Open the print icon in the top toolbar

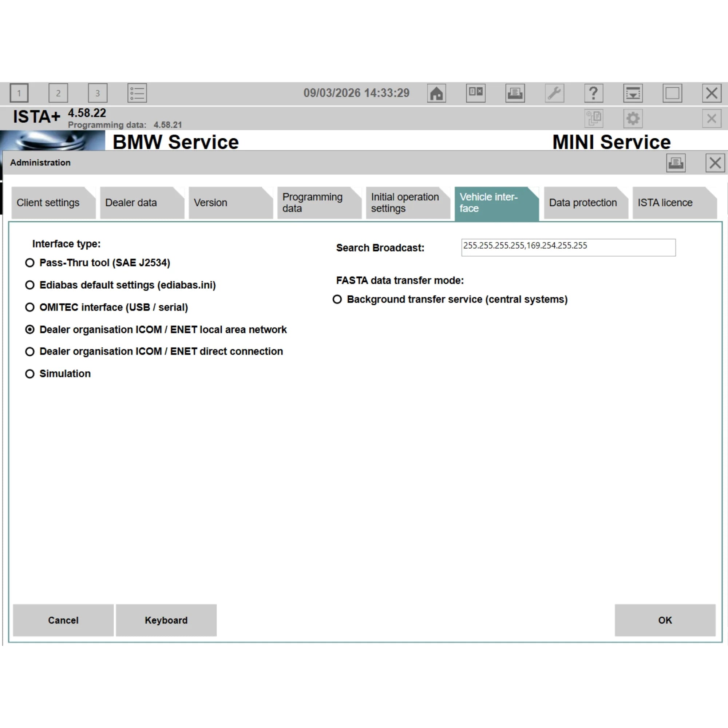click(515, 93)
